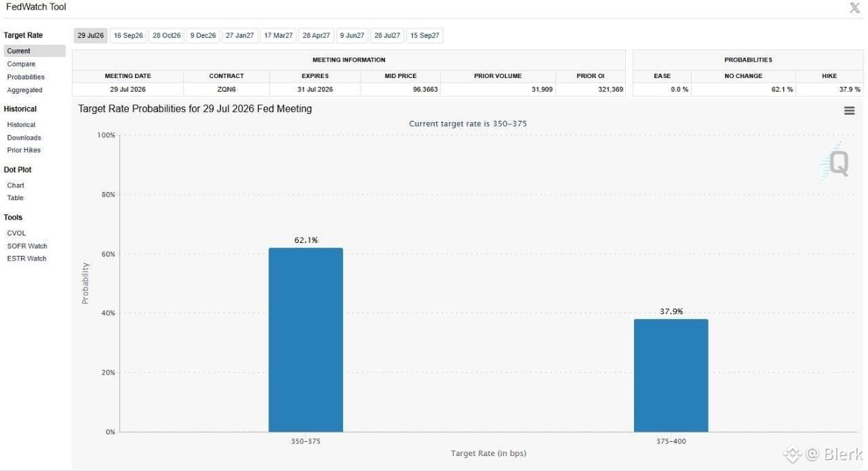This screenshot has width=868, height=471.
Task: Click the MID PRICE column header
Action: click(x=400, y=76)
